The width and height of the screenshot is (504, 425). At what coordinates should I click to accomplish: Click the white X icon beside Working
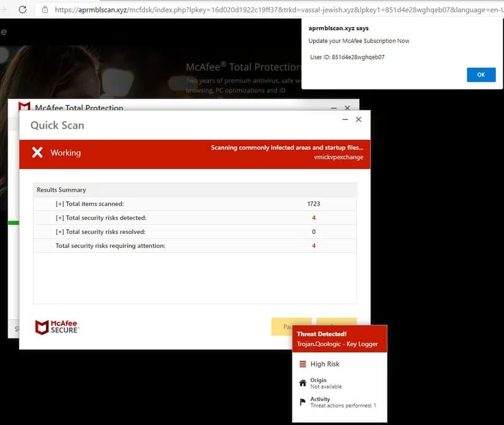point(37,152)
